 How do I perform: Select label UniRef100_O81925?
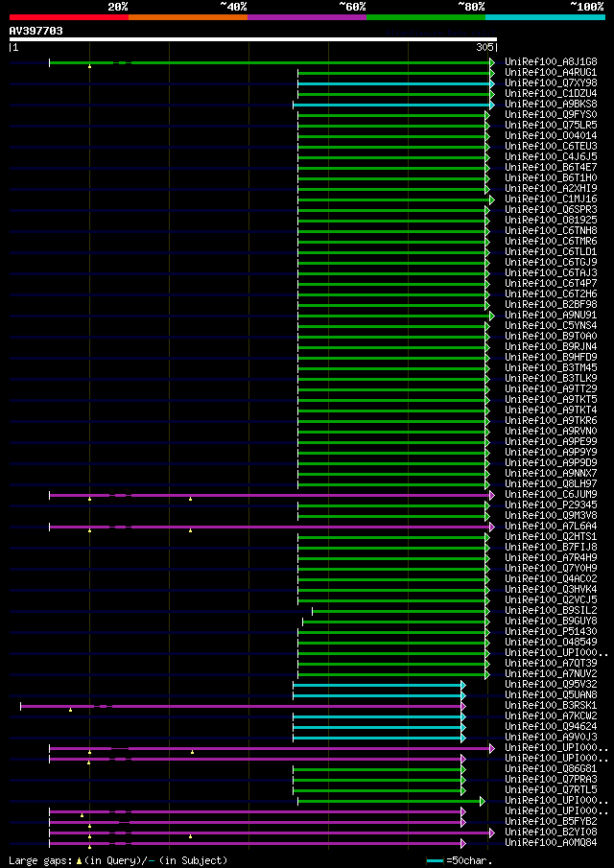(x=551, y=221)
